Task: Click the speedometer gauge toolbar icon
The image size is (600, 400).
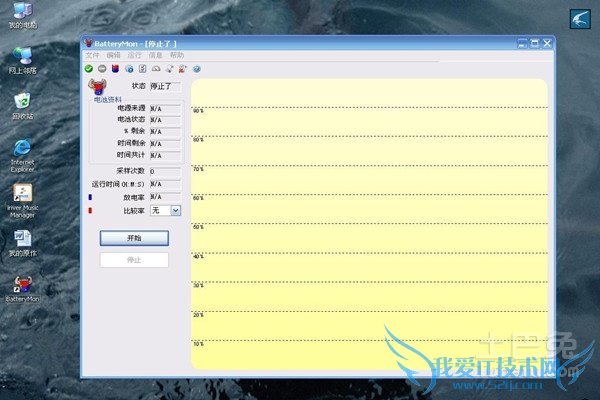Action: coord(156,69)
